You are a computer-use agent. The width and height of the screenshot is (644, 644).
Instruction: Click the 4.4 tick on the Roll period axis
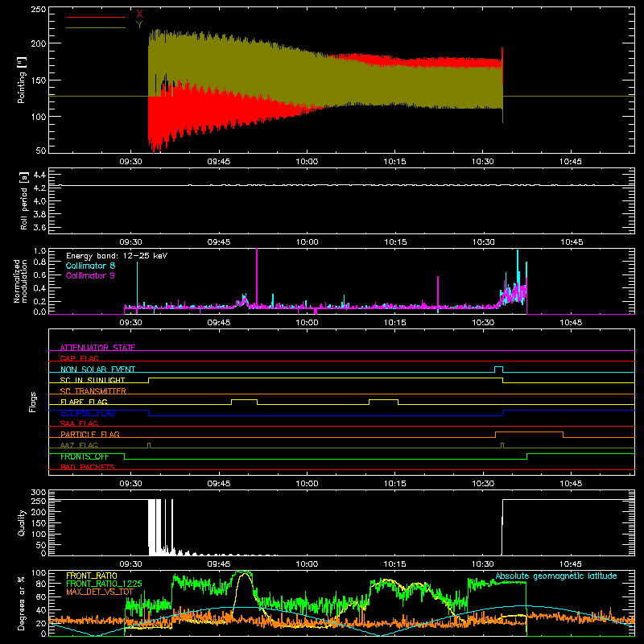[x=39, y=175]
